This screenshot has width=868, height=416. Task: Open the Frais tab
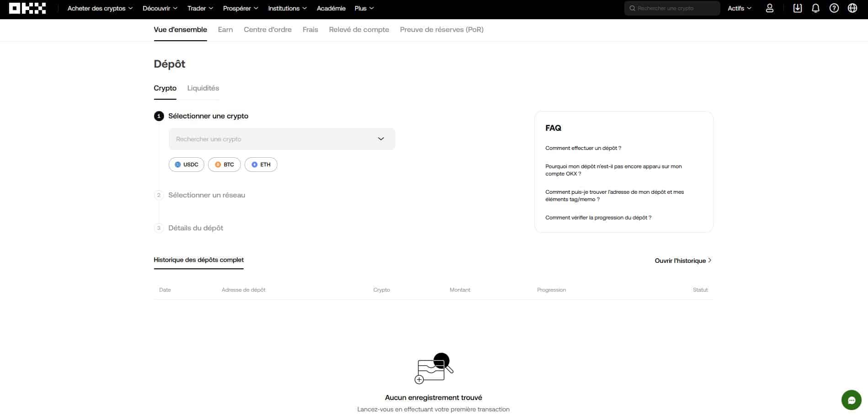310,30
